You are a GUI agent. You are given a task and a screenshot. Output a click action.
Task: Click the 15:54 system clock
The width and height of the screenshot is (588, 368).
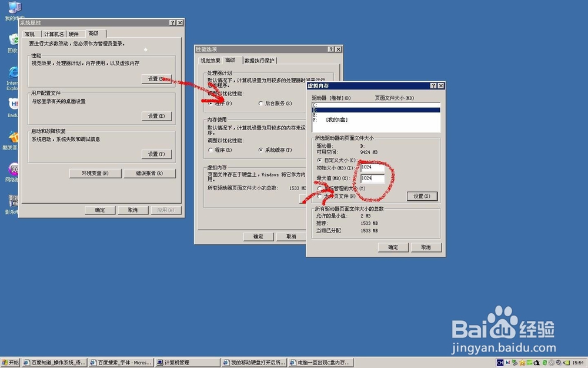578,363
